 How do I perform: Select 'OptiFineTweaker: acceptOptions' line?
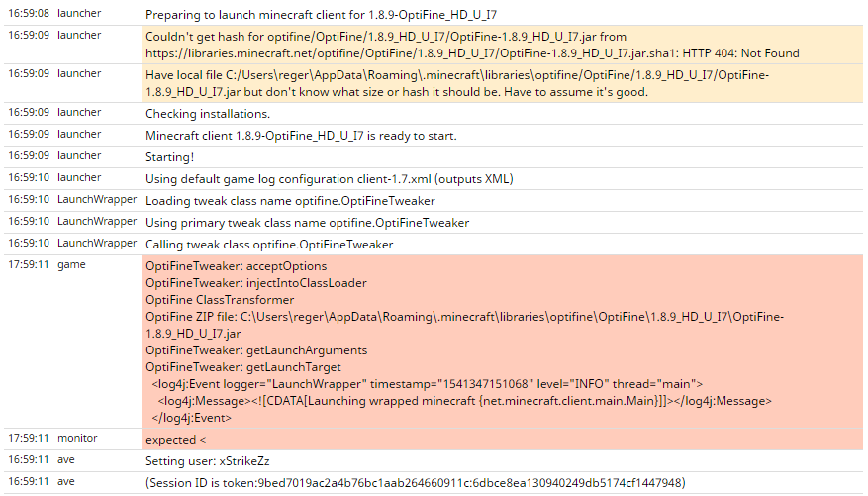coord(237,266)
